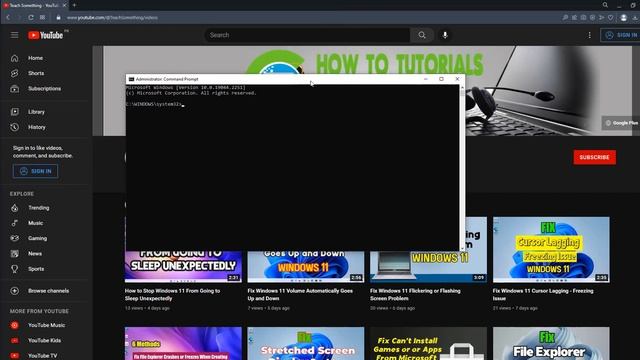Open Stretched Screen video thumbnail
This screenshot has height=360, width=640.
[x=306, y=343]
